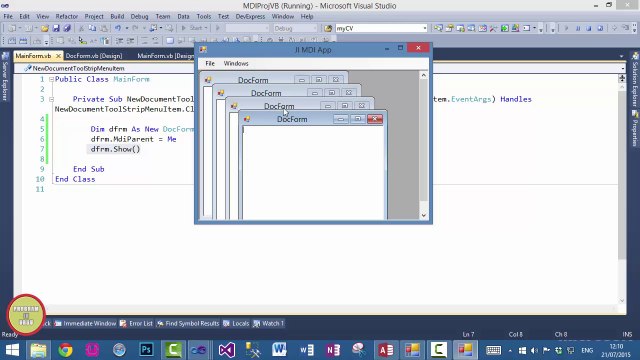
Task: Click the scroll down arrow in MDI App
Action: coord(424,215)
